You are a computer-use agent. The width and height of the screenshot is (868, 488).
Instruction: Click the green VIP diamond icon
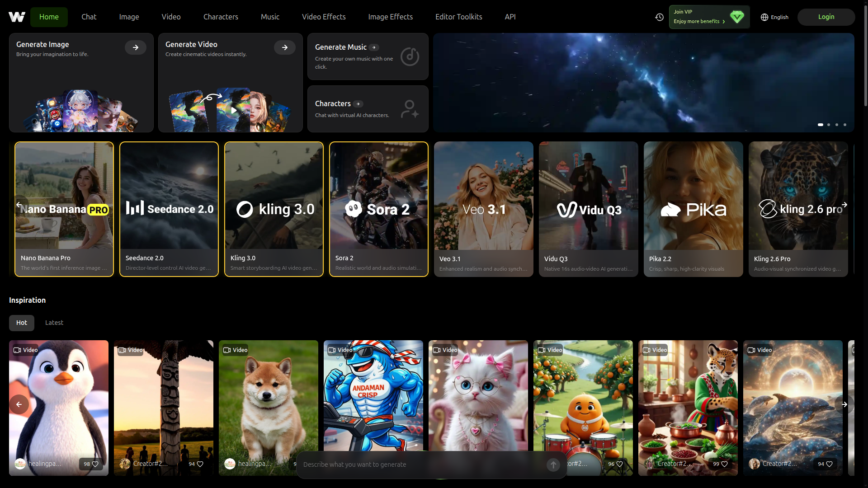(x=737, y=17)
